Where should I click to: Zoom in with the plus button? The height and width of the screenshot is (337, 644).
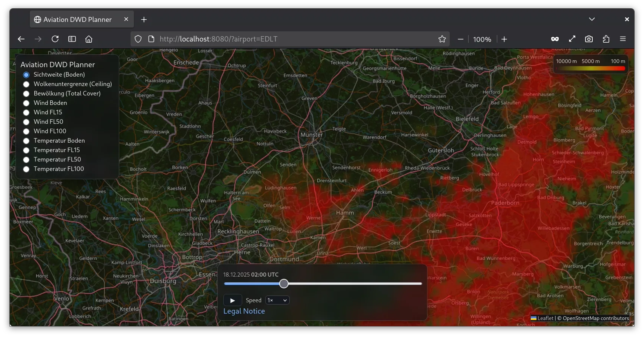tap(504, 39)
